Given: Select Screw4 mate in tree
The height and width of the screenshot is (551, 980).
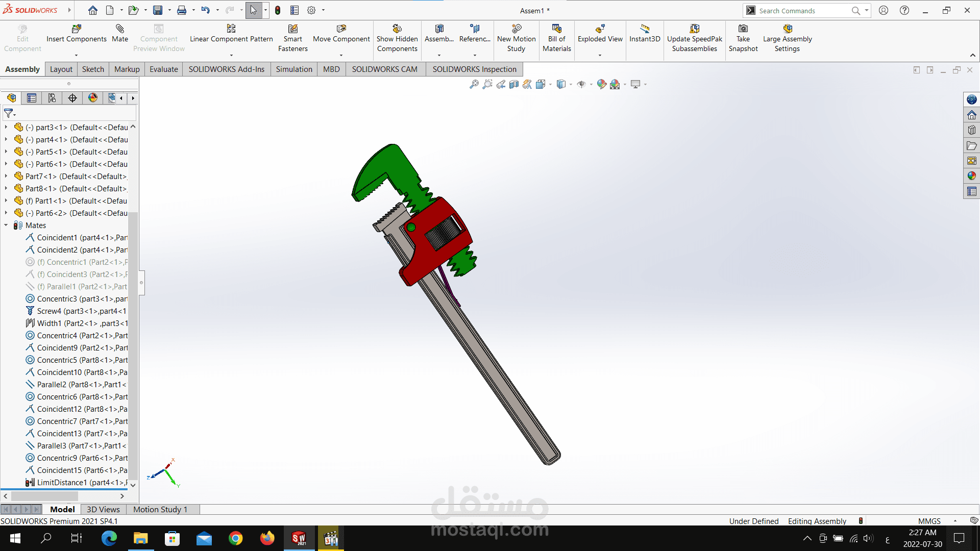Looking at the screenshot, I should click(x=76, y=311).
